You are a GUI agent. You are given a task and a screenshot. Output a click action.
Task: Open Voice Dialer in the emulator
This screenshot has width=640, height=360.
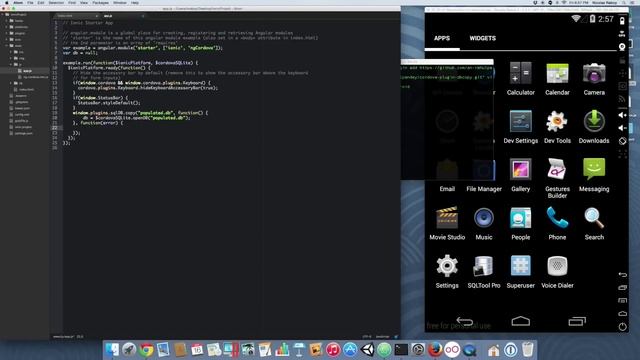[557, 271]
